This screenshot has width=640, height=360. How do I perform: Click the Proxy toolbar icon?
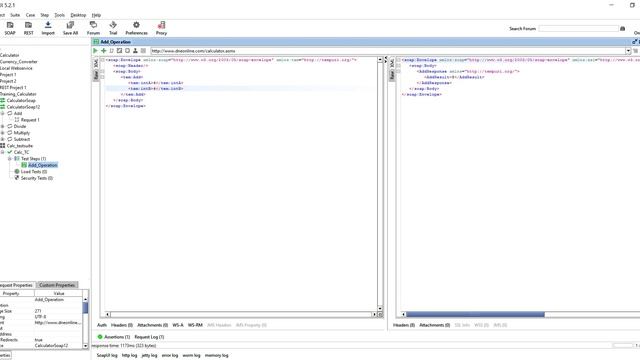(x=161, y=25)
